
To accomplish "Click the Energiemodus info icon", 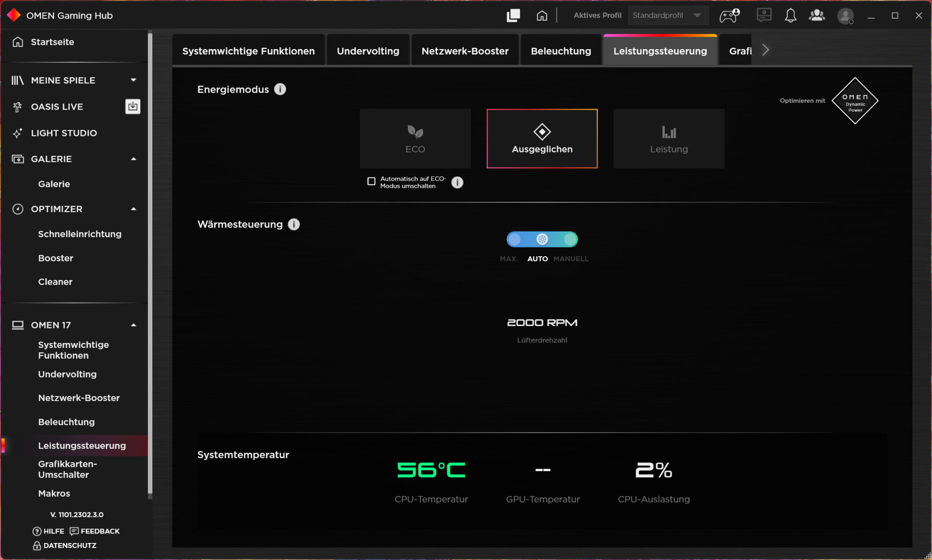I will [280, 89].
